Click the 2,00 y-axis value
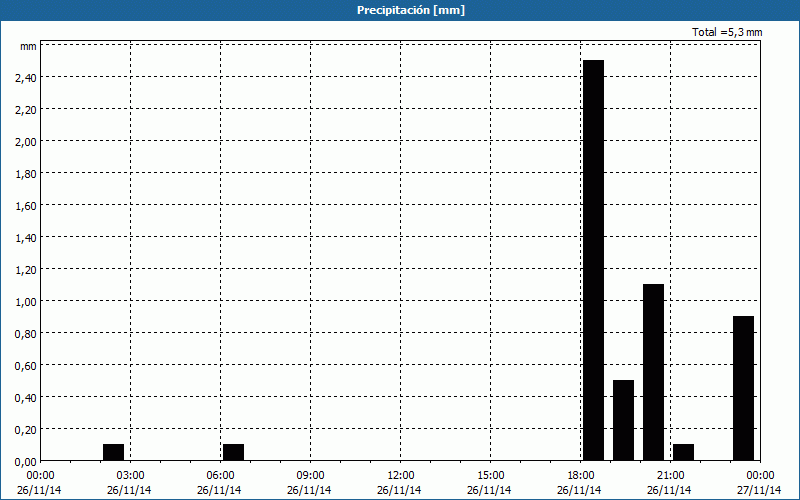The width and height of the screenshot is (800, 500). tap(26, 141)
